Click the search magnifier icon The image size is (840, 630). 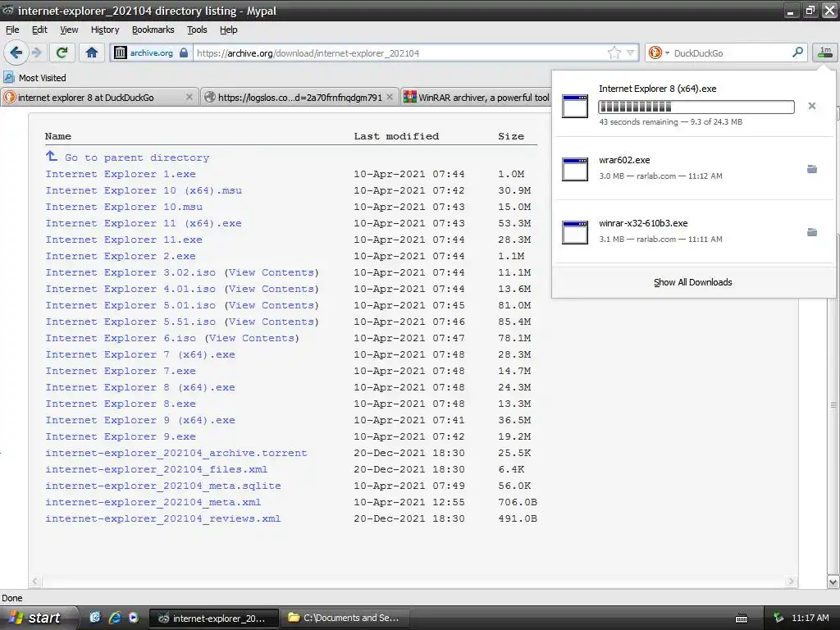coord(797,52)
